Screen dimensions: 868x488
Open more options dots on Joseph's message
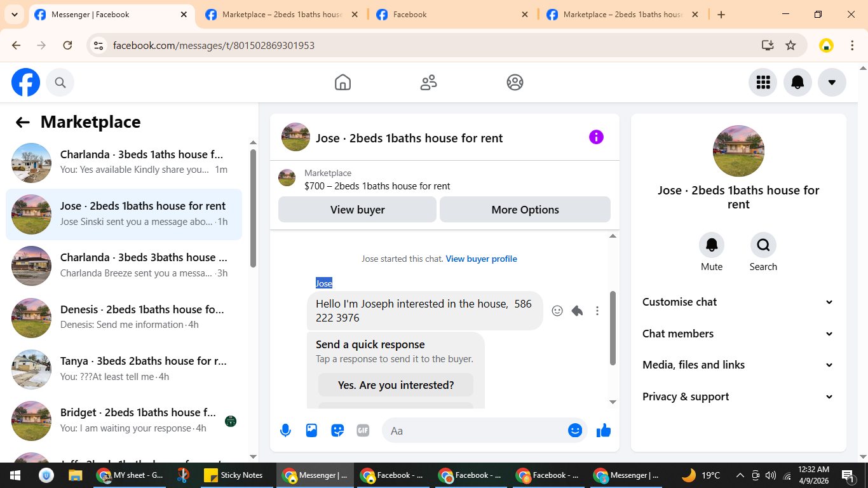coord(597,311)
